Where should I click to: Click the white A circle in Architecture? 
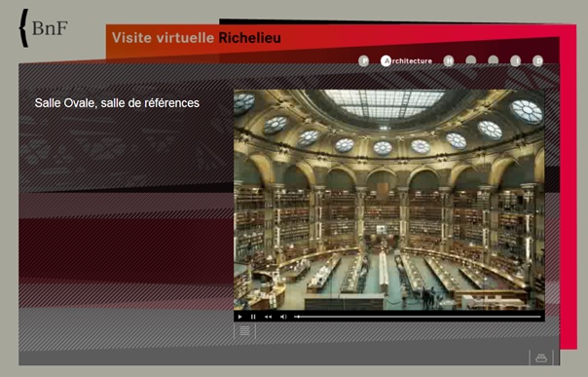coord(386,60)
